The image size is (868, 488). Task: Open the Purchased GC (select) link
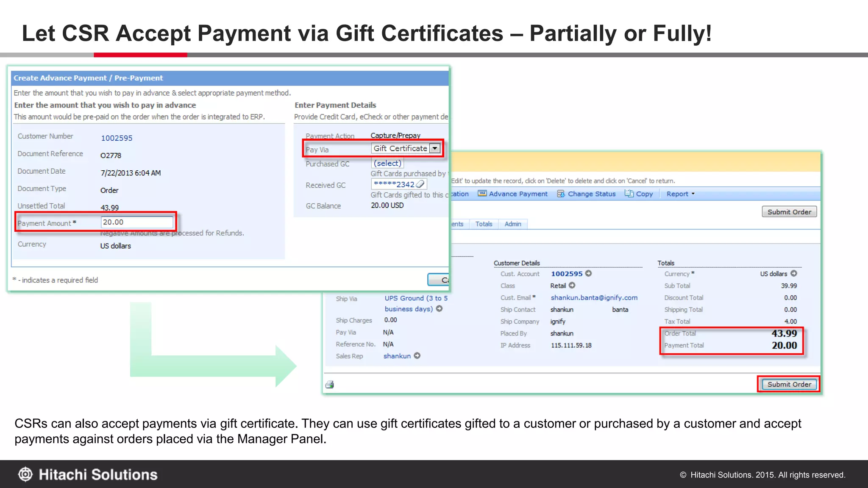387,163
